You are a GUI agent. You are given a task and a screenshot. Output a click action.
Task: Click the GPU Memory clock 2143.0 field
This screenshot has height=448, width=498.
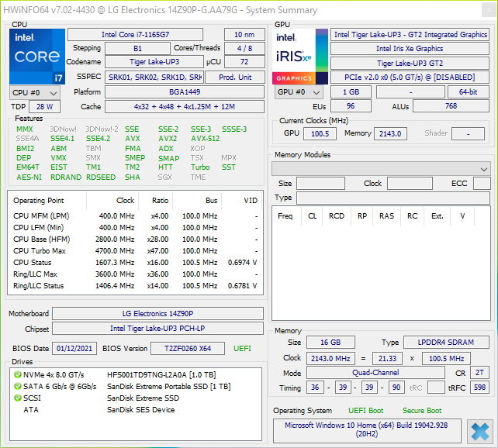pos(390,133)
